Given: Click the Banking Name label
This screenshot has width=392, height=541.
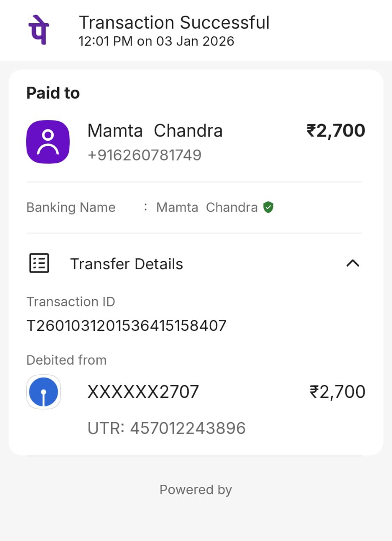Looking at the screenshot, I should pyautogui.click(x=71, y=208).
